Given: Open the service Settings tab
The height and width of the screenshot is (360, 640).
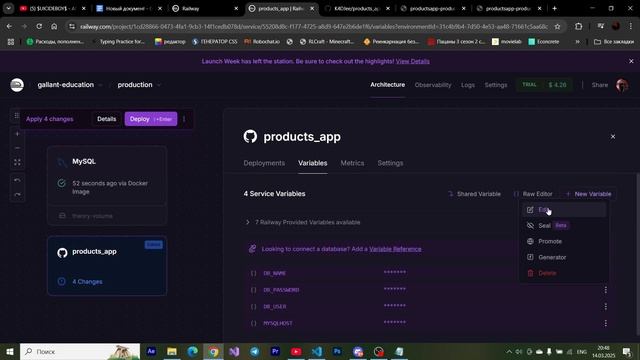Looking at the screenshot, I should [390, 163].
